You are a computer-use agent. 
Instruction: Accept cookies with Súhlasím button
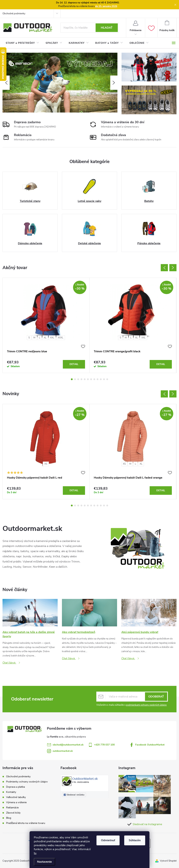point(134,840)
